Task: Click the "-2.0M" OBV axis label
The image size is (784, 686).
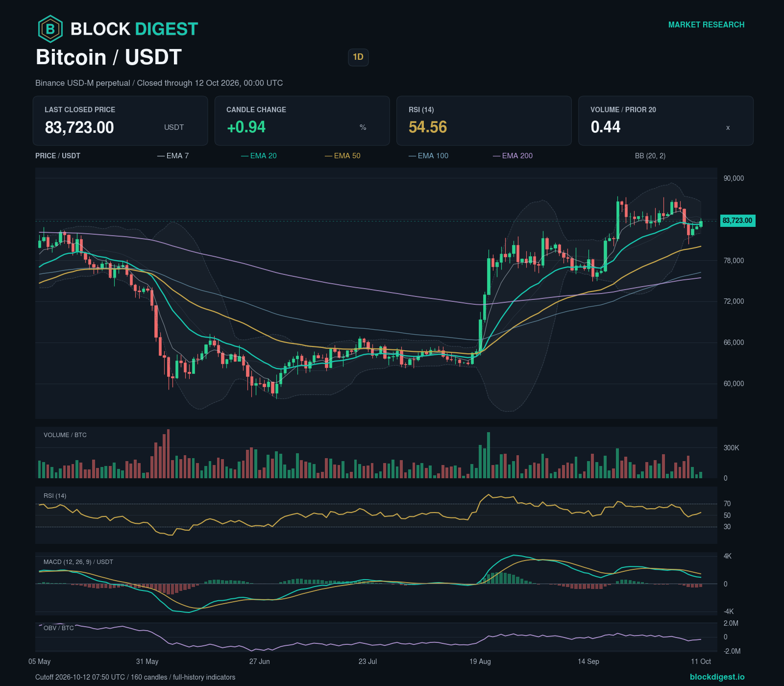Action: (732, 651)
